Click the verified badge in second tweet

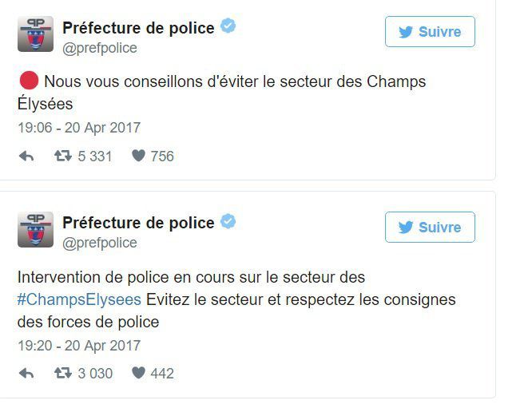tap(228, 221)
